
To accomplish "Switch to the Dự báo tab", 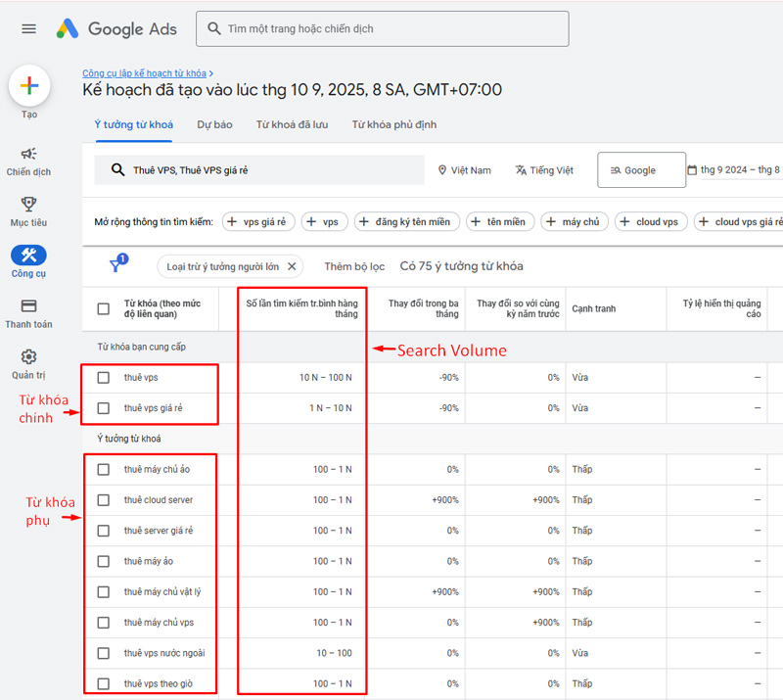I will [x=214, y=125].
